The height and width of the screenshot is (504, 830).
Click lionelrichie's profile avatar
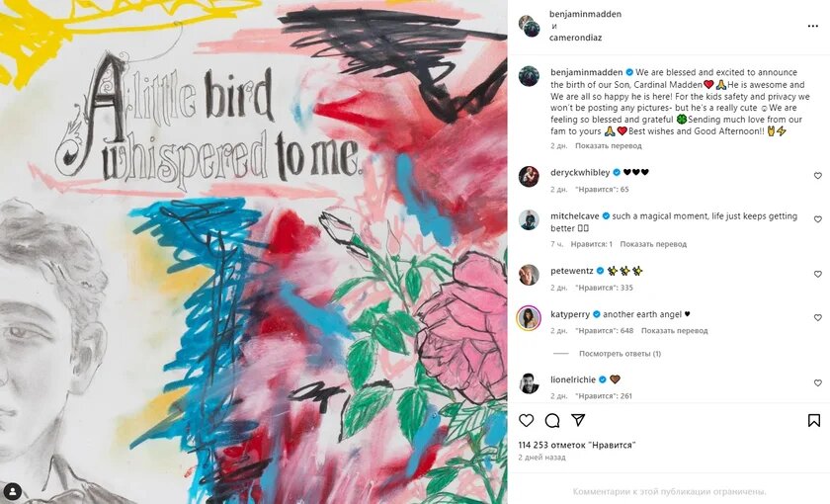529,383
